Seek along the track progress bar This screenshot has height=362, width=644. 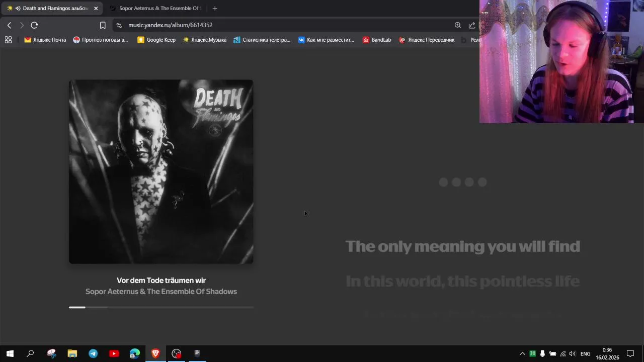click(161, 307)
